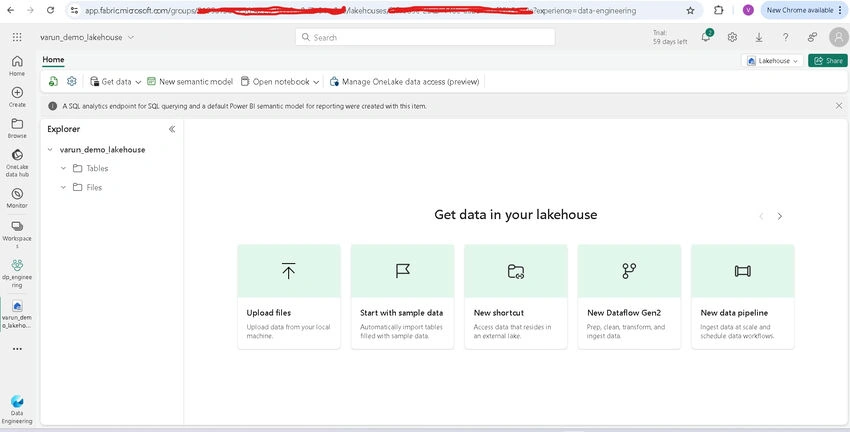Screen dimensions: 850x432
Task: Expand the Tables folder
Action: pyautogui.click(x=63, y=169)
